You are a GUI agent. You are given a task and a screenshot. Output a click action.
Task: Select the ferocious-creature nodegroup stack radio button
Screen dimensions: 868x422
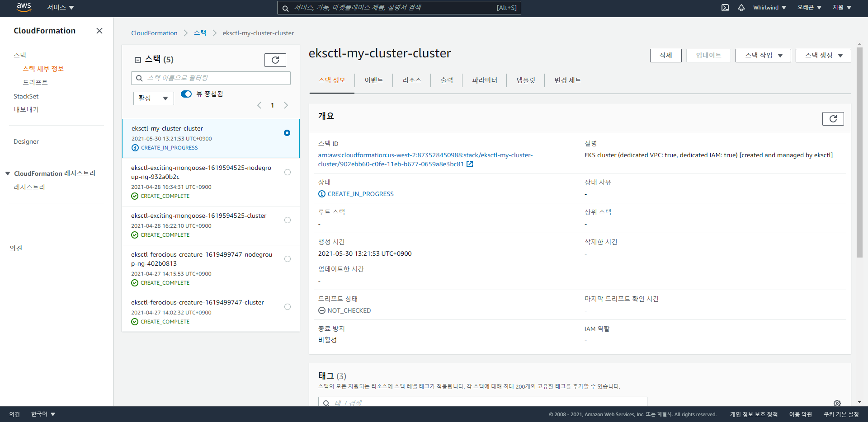coord(288,259)
